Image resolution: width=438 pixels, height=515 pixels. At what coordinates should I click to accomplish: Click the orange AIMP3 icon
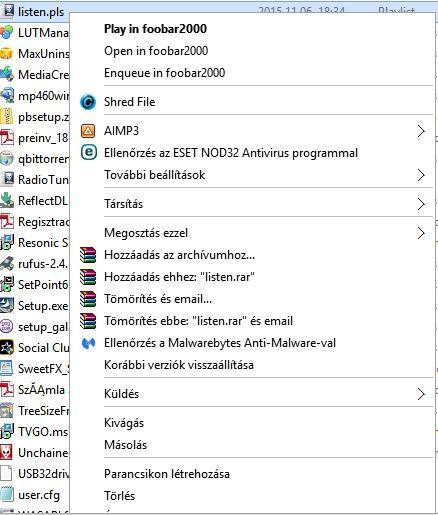(x=88, y=131)
